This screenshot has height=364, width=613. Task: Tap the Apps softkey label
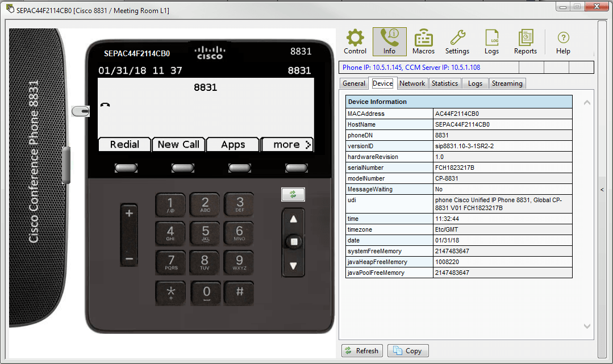pos(232,144)
